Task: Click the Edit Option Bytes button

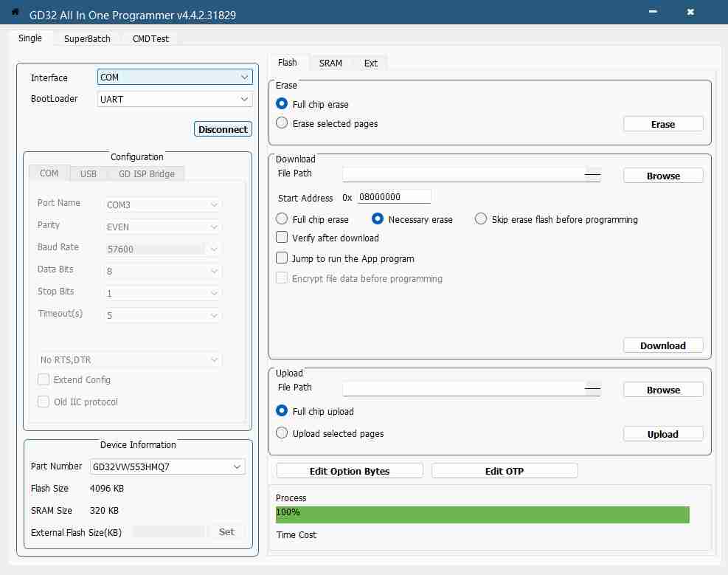Action: [x=350, y=471]
